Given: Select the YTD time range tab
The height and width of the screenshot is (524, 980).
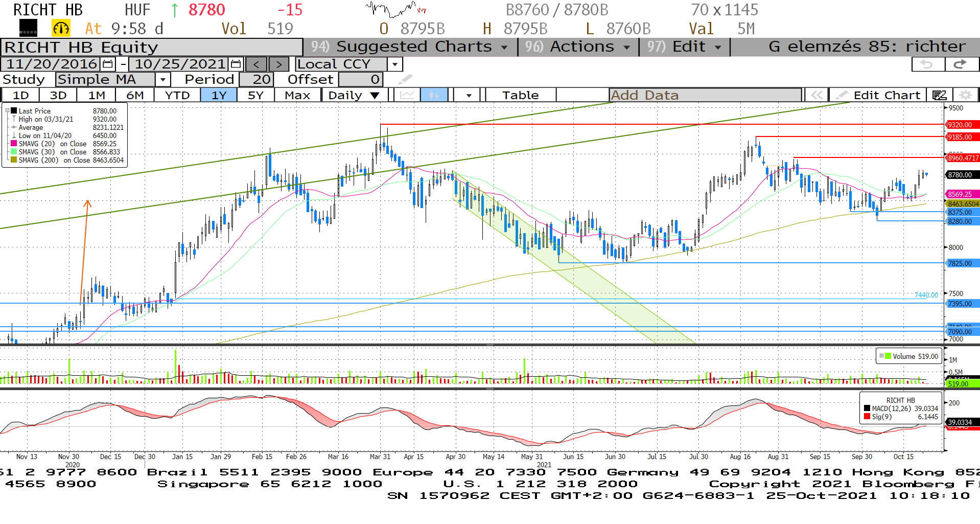Looking at the screenshot, I should coord(177,95).
